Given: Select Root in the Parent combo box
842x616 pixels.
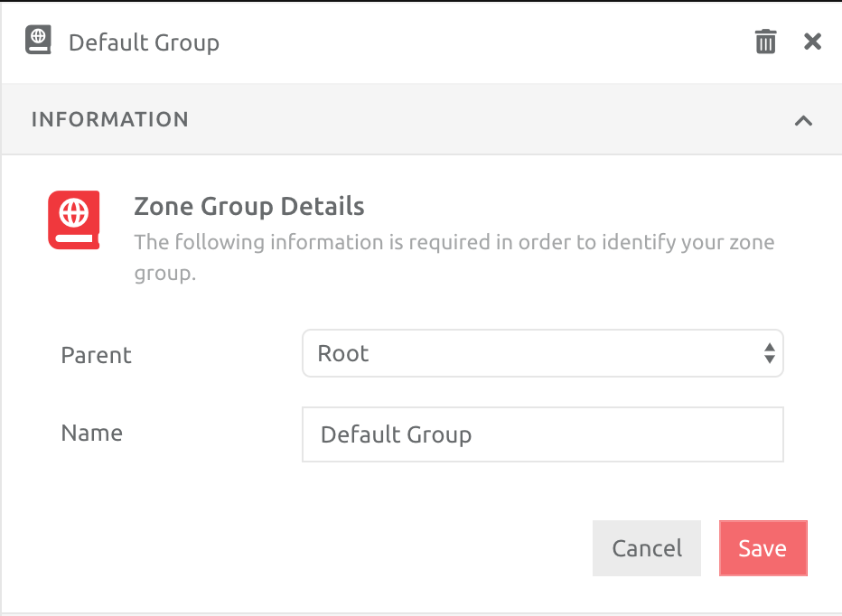Looking at the screenshot, I should pyautogui.click(x=542, y=353).
